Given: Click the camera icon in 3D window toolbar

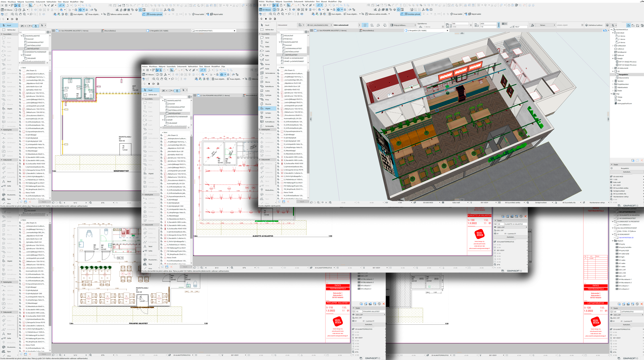Looking at the screenshot, I should [x=431, y=9].
